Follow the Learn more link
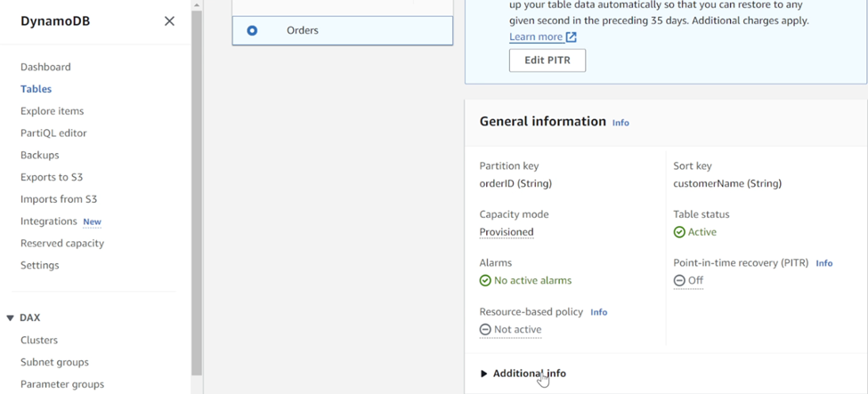This screenshot has width=868, height=394. point(536,37)
